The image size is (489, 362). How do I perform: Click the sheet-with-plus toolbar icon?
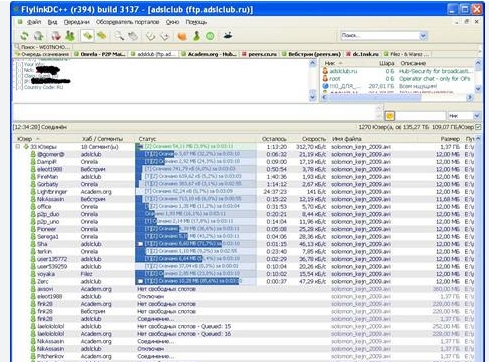165,36
